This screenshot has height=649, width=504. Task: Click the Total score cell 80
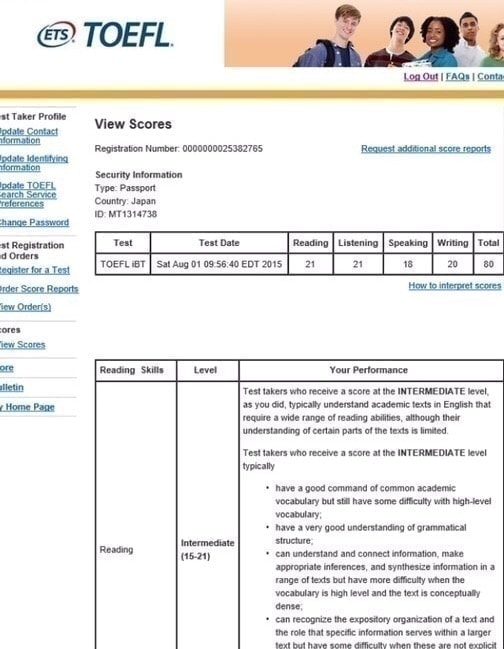[488, 264]
